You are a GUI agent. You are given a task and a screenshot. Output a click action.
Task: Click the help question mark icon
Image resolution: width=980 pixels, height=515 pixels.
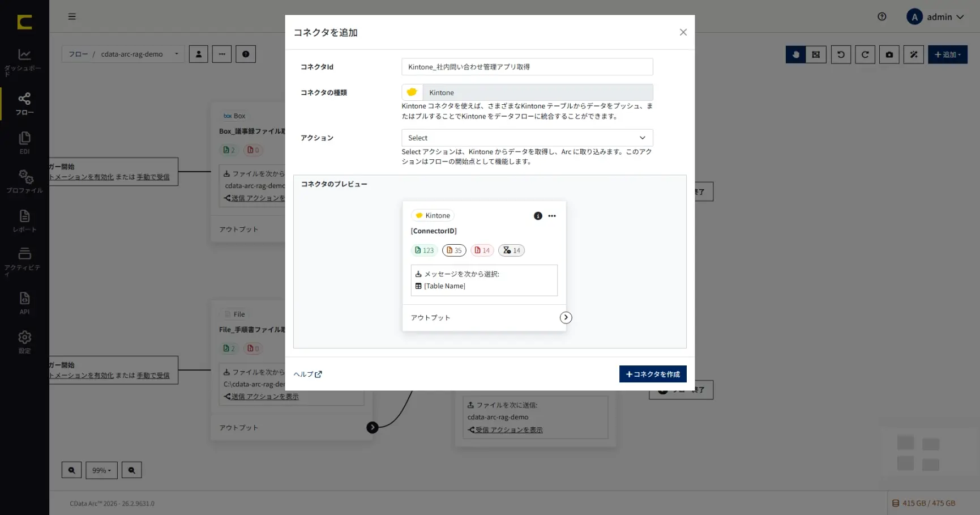coord(881,16)
